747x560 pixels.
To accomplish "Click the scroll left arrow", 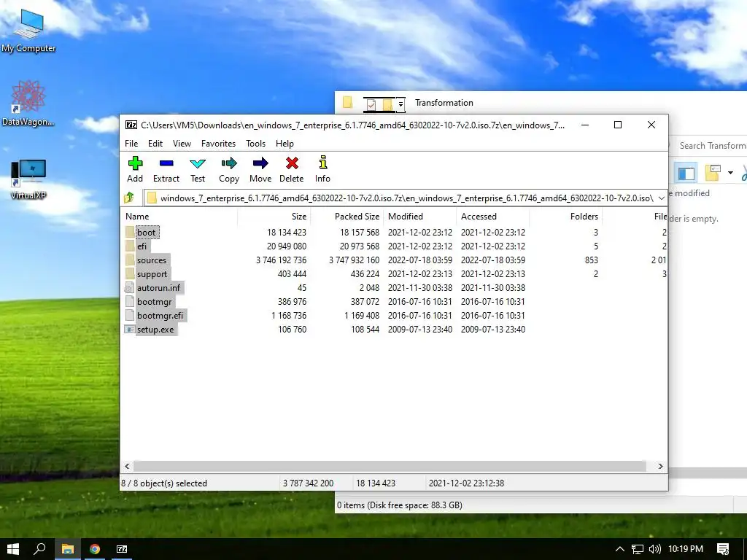I will coord(127,466).
